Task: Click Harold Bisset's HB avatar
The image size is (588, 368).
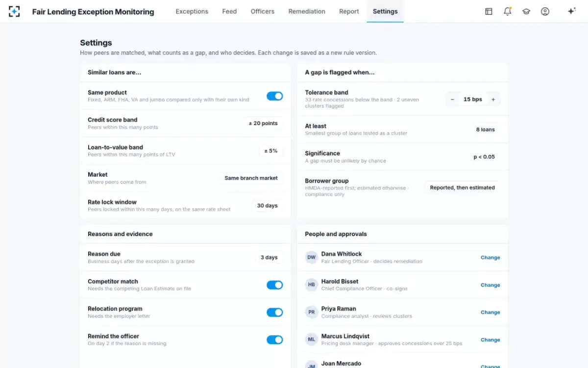Action: (x=312, y=285)
